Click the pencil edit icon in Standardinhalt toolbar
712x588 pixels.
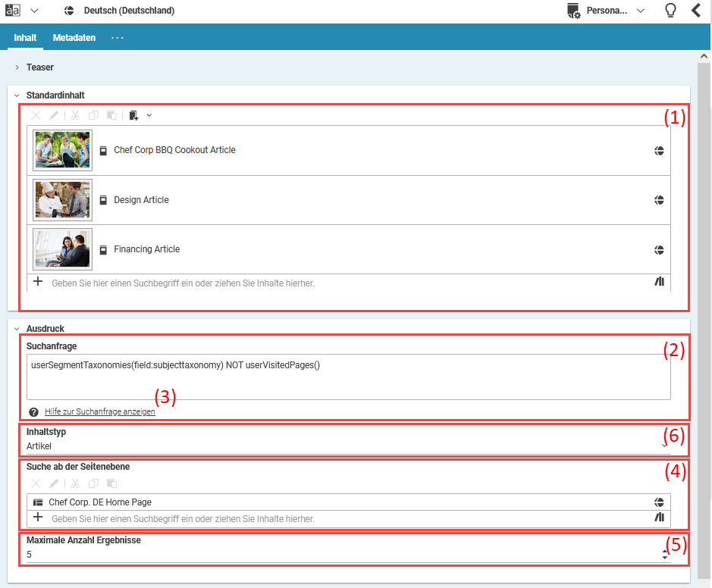tap(54, 116)
